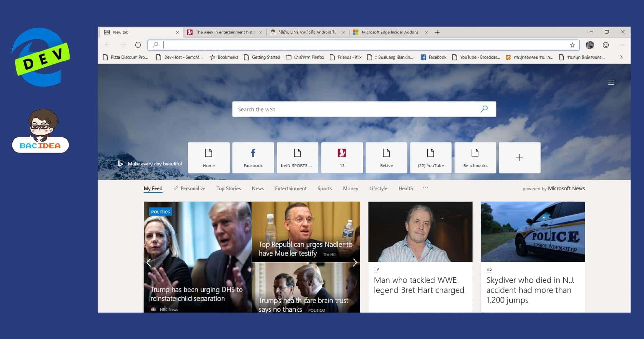Open the Benchmarks quick link tile
This screenshot has height=339, width=644.
click(x=475, y=158)
